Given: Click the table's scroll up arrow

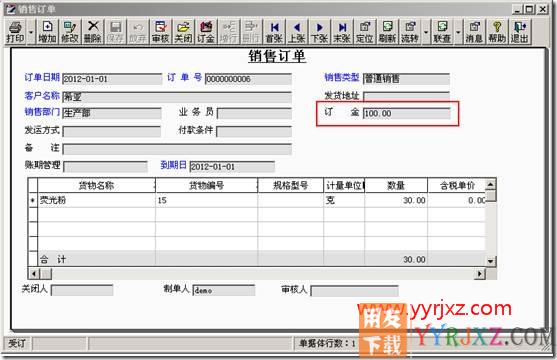Looking at the screenshot, I should click(491, 184).
